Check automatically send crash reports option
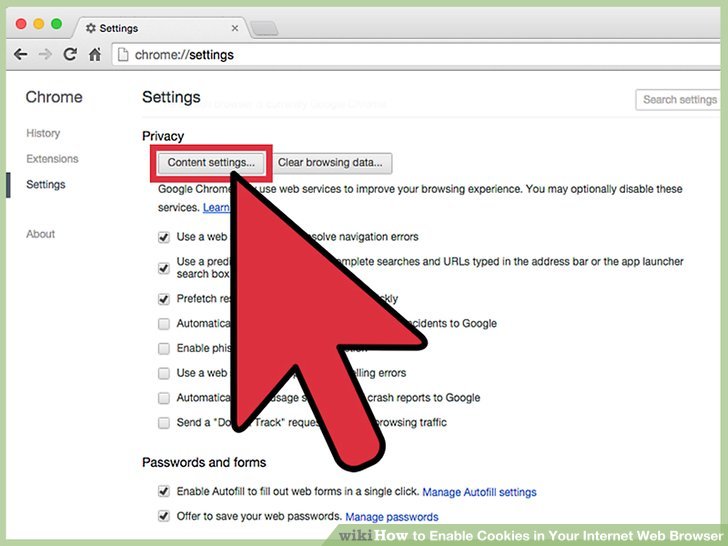This screenshot has height=546, width=728. coord(164,398)
